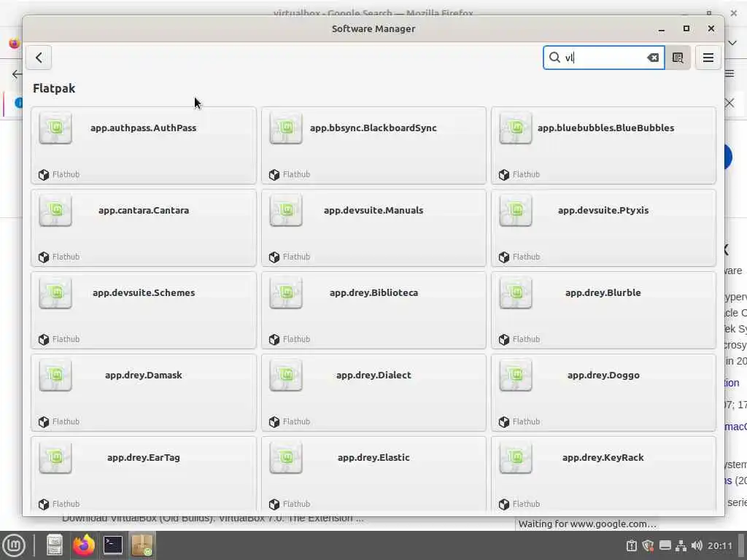Select the app.authpass.AuthPass title text
The width and height of the screenshot is (747, 560).
[144, 128]
